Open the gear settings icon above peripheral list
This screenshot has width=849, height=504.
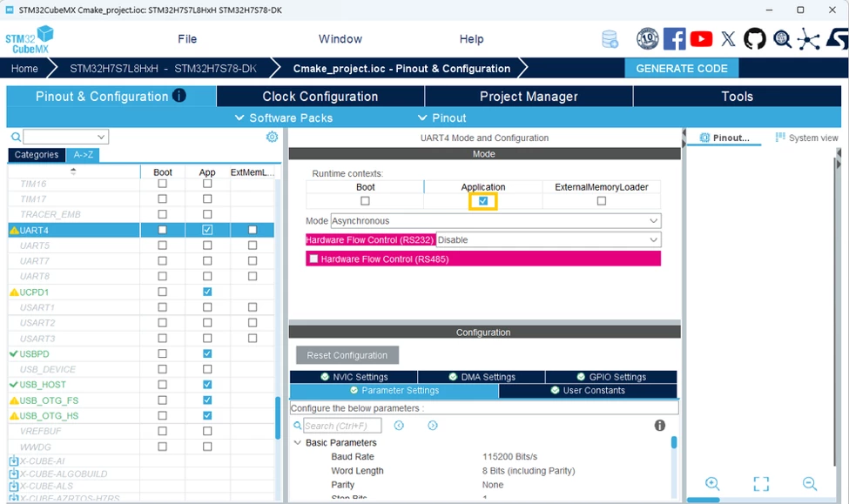pos(272,137)
